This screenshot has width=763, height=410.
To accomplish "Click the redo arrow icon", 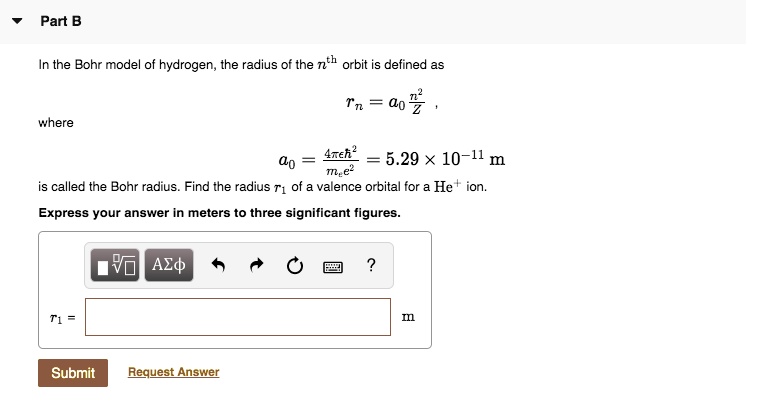I will pos(256,266).
